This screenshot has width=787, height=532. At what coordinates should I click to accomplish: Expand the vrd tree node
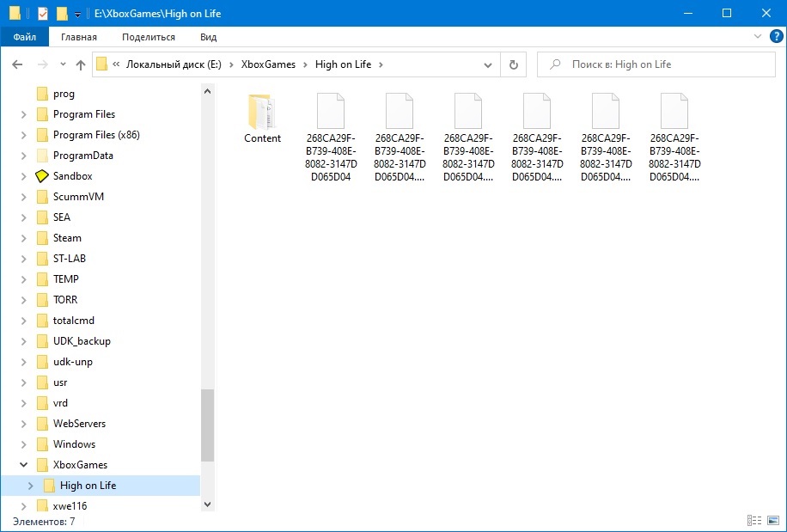pyautogui.click(x=23, y=402)
